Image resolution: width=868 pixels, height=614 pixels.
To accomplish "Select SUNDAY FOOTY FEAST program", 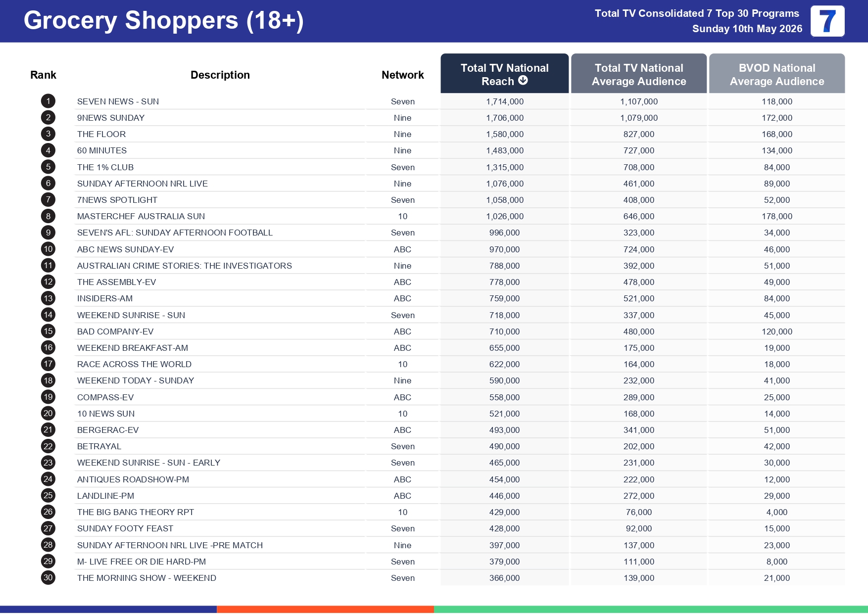I will tap(125, 528).
